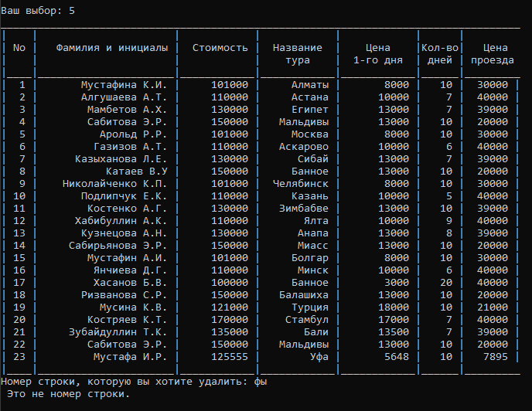
Task: Click the cost value '135000'
Action: pos(230,332)
